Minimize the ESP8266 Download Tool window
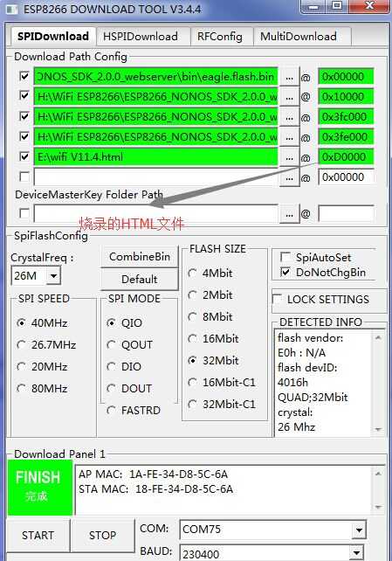Screen dimensions: 392x561 tap(313, 6)
